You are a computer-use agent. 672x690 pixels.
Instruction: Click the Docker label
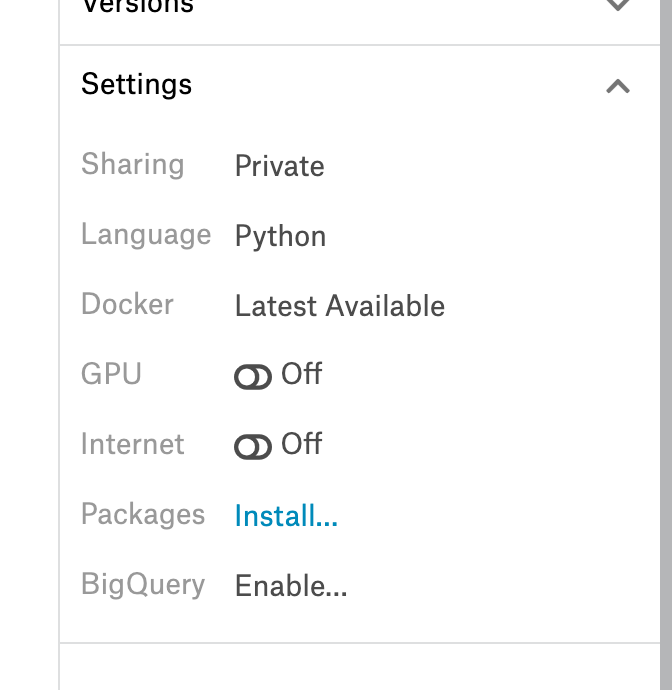127,304
